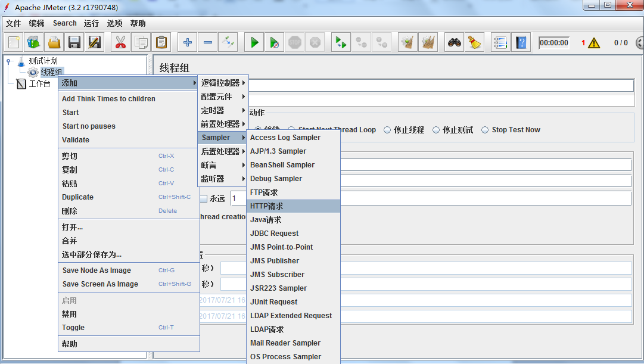This screenshot has height=364, width=644.
Task: Open the Search menu
Action: pos(64,23)
